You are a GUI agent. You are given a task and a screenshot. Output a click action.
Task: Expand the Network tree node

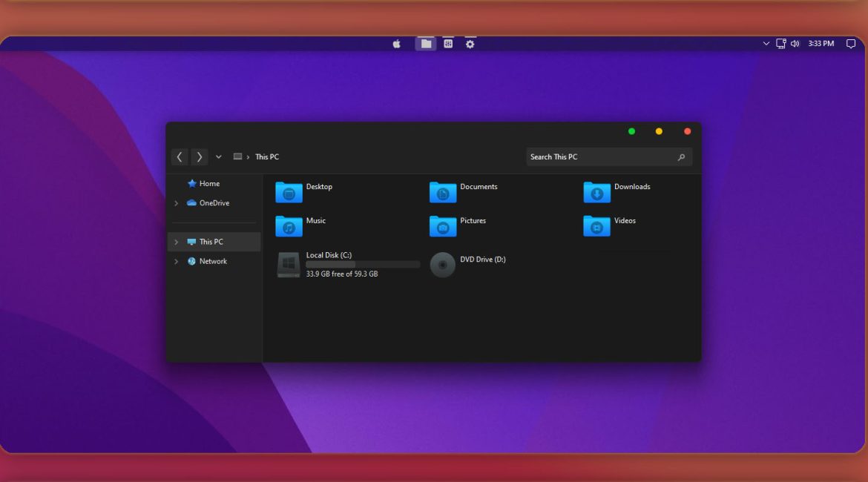(x=176, y=262)
